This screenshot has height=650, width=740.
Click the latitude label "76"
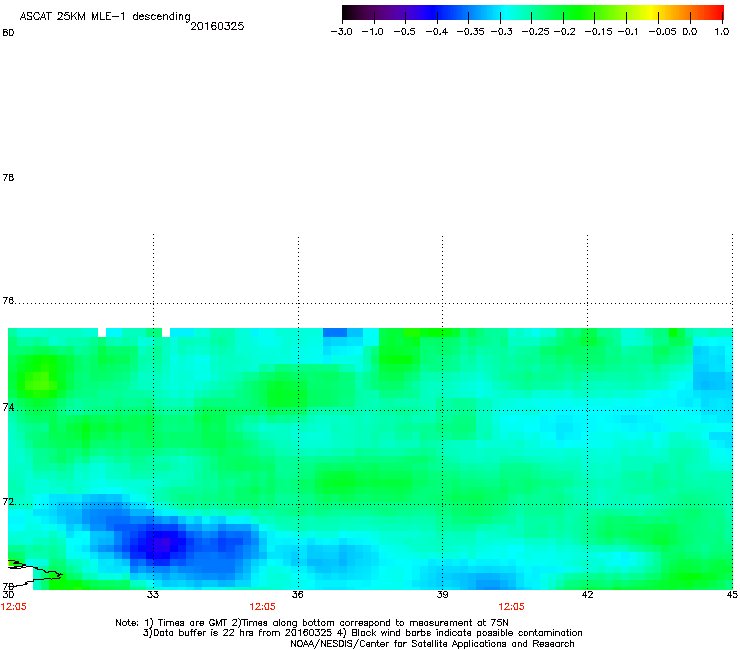(8, 300)
